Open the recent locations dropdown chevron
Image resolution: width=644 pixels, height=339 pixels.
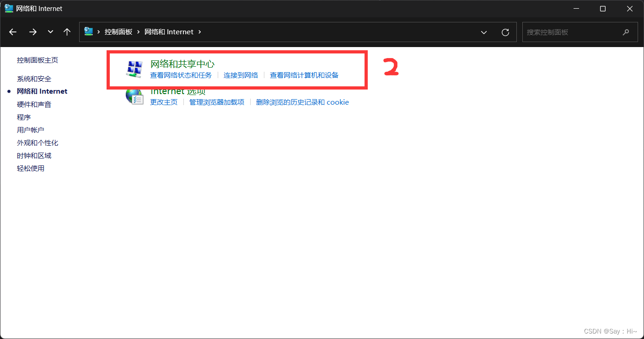click(50, 32)
